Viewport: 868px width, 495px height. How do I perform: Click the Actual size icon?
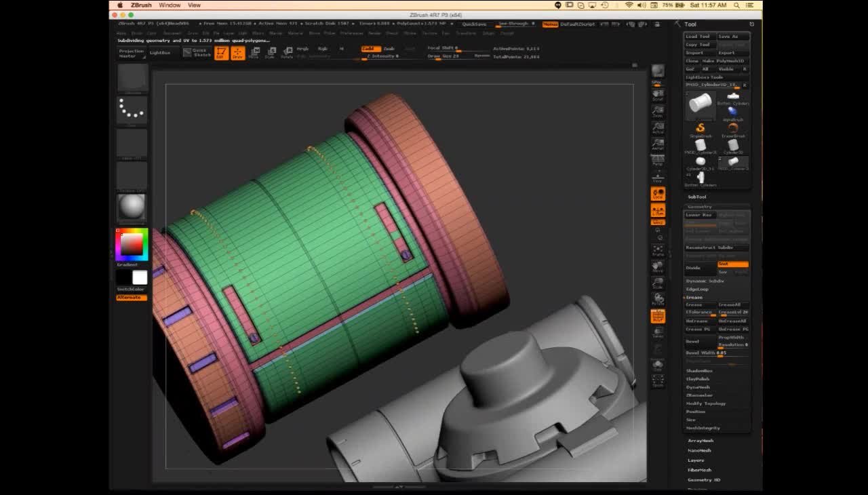click(658, 127)
